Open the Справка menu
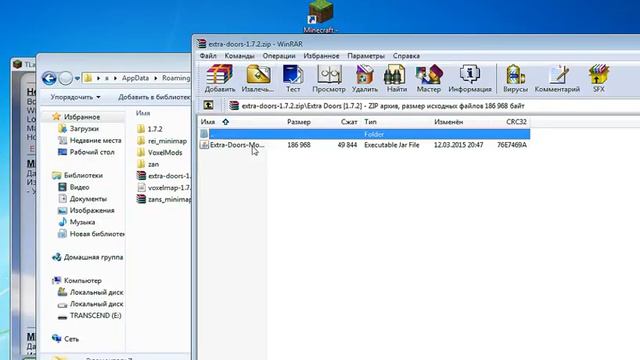 pyautogui.click(x=406, y=56)
